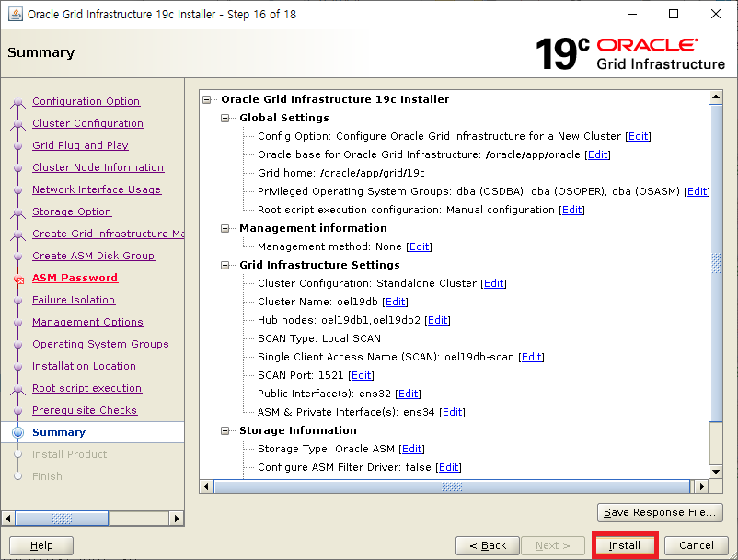The height and width of the screenshot is (560, 738).
Task: Edit the Cluster Configuration type
Action: [x=494, y=283]
